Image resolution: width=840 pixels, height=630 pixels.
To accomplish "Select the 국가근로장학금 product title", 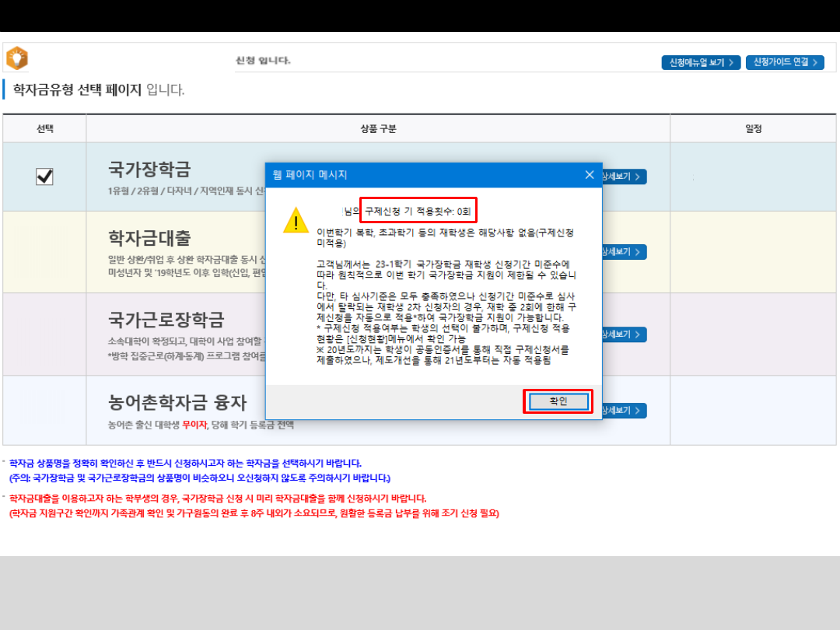I will [x=166, y=319].
